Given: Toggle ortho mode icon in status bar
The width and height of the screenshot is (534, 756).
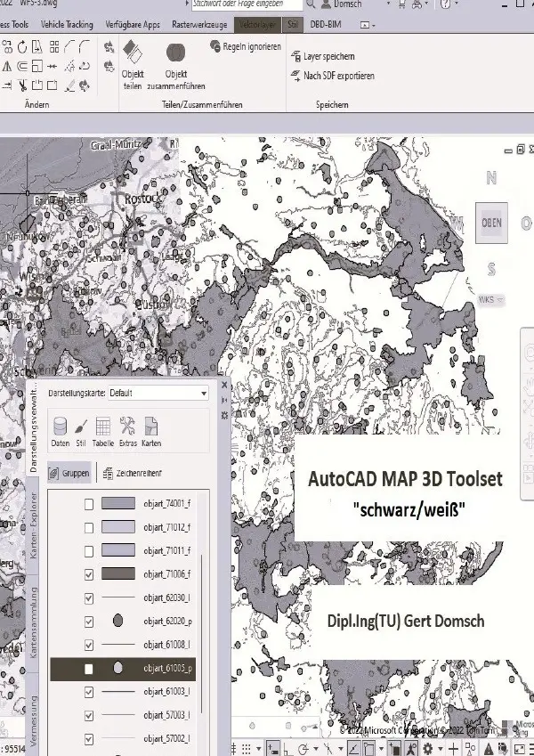Looking at the screenshot, I should (287, 749).
